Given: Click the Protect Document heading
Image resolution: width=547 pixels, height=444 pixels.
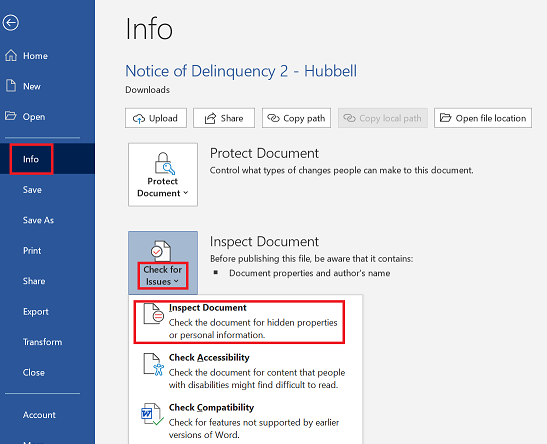Looking at the screenshot, I should point(264,153).
